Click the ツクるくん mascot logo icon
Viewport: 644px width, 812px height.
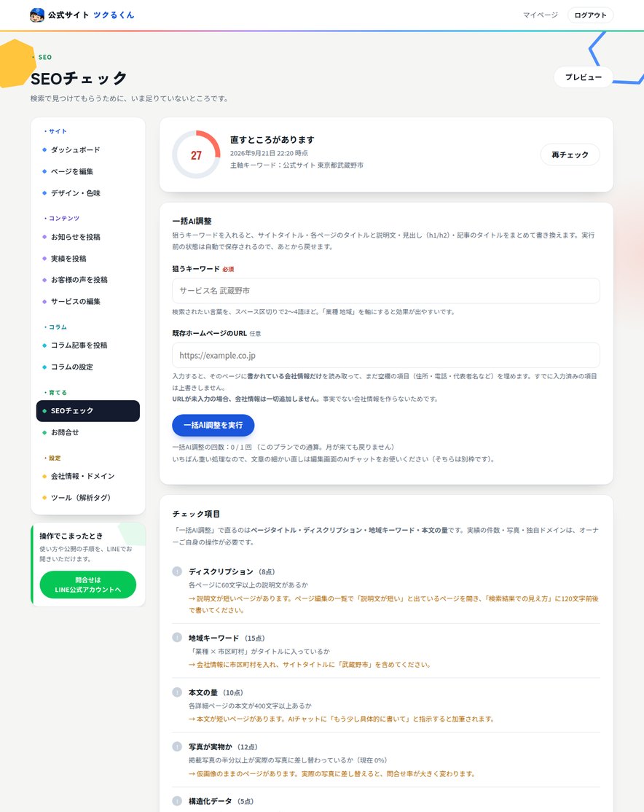(x=36, y=15)
